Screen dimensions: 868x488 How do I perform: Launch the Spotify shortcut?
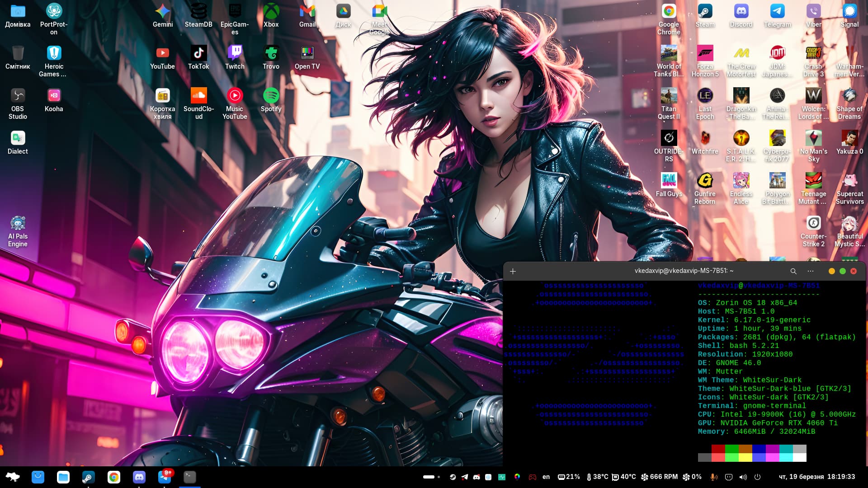(x=271, y=96)
